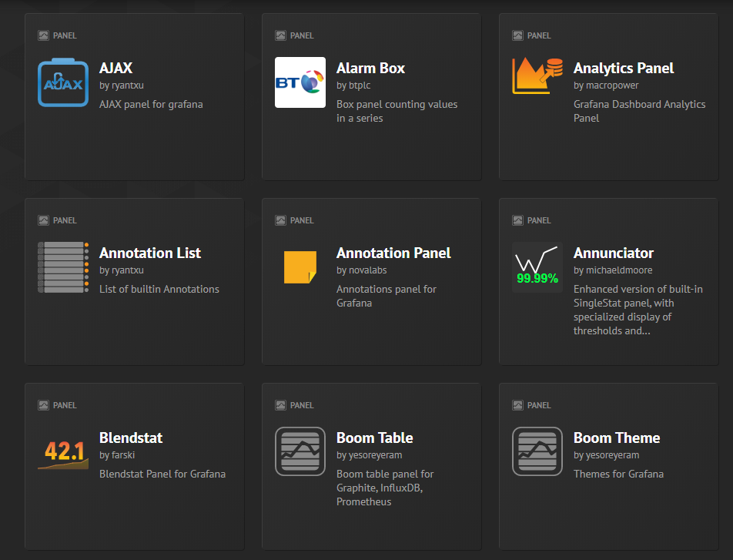
Task: Click 'by farski' author text
Action: tap(117, 455)
